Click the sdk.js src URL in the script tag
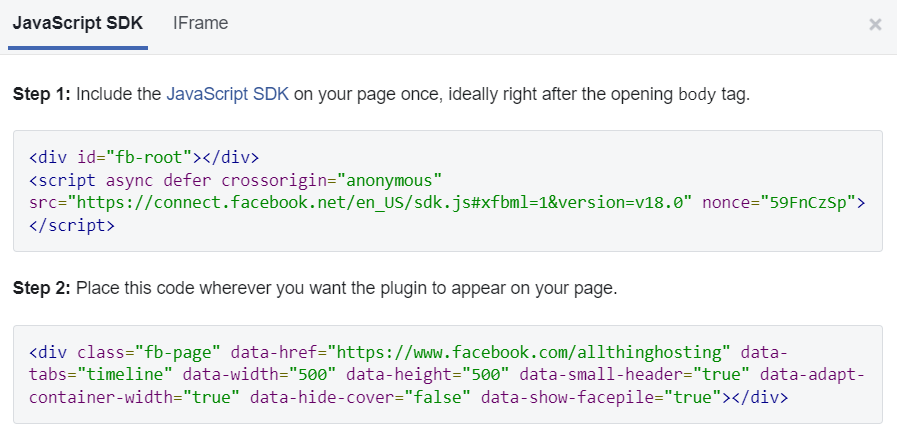 point(381,201)
